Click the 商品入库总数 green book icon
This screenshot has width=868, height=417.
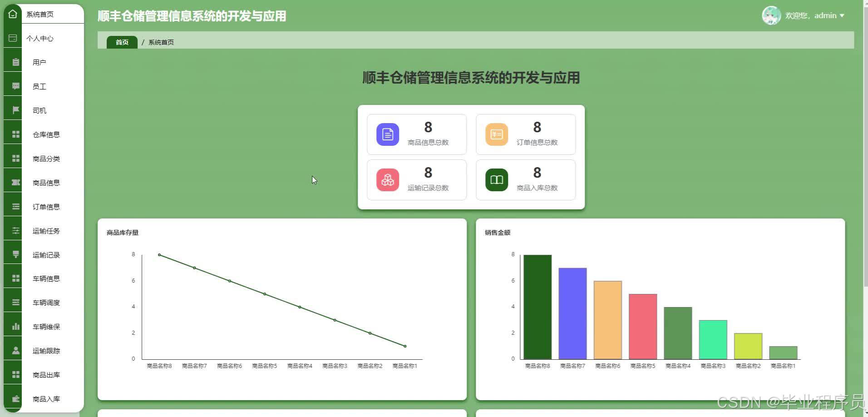(496, 179)
